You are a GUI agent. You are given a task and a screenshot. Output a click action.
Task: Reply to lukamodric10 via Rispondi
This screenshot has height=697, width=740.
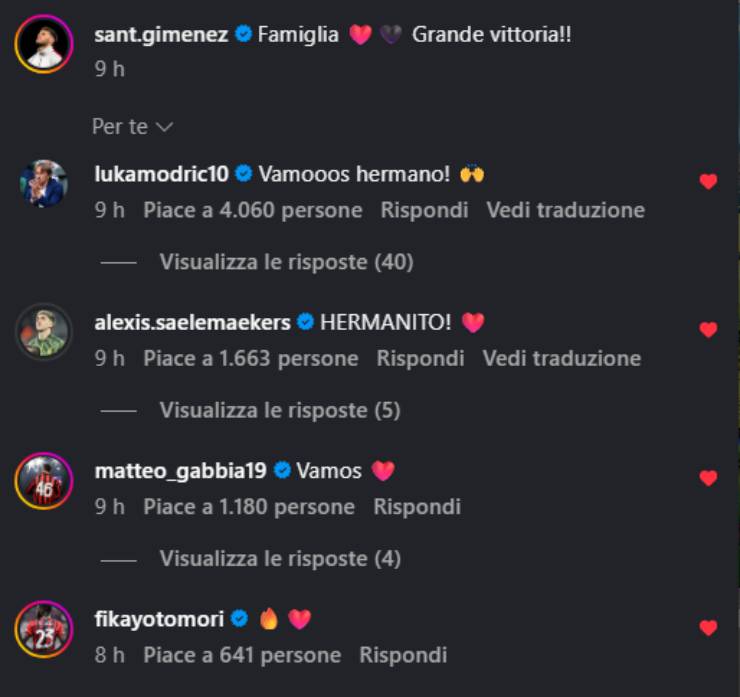click(424, 210)
